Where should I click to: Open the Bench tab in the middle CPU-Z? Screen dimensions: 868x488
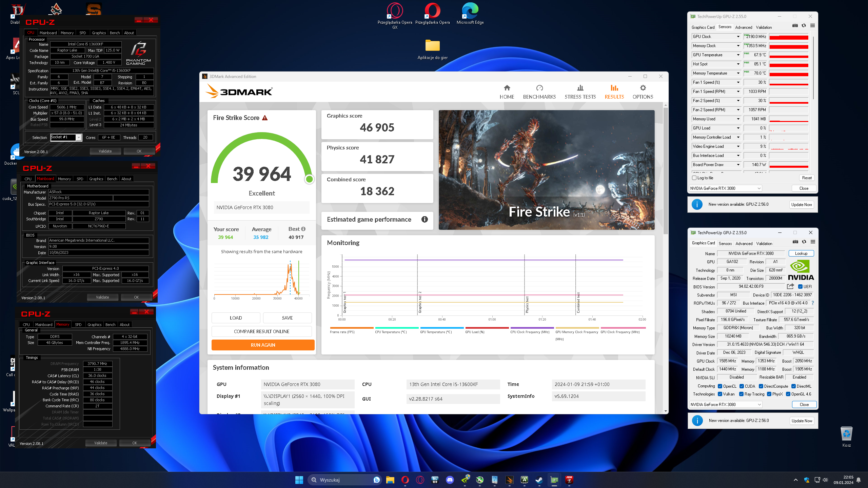(x=112, y=179)
